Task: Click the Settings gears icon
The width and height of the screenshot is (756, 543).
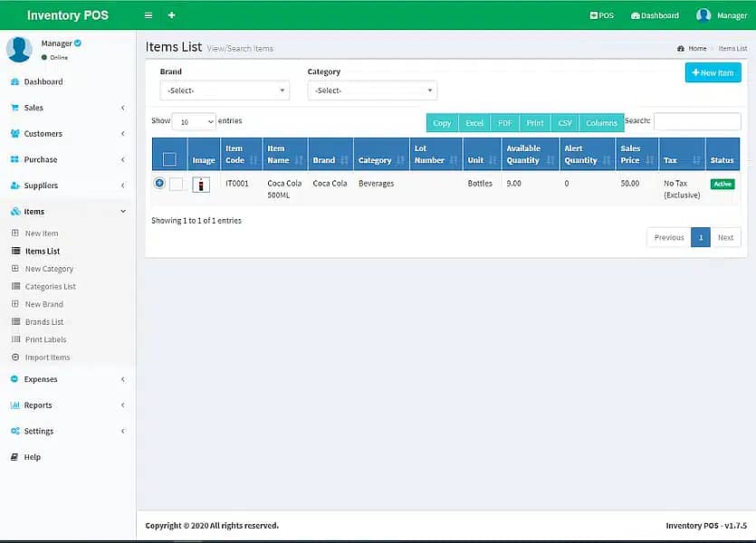Action: (x=15, y=431)
